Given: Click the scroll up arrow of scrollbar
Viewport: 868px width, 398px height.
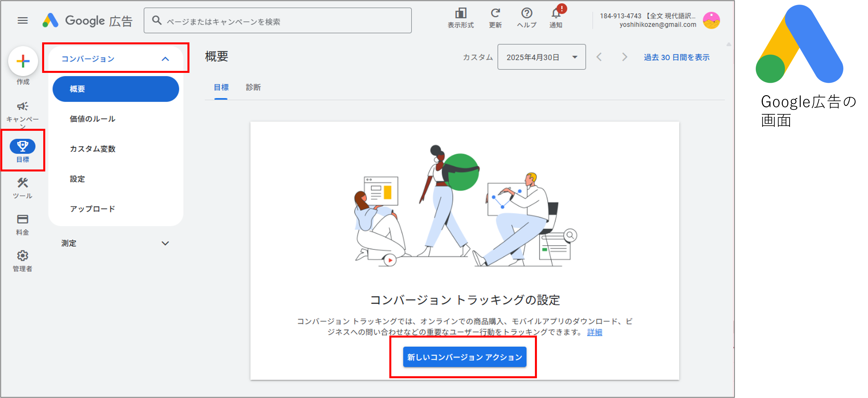Looking at the screenshot, I should click(729, 44).
